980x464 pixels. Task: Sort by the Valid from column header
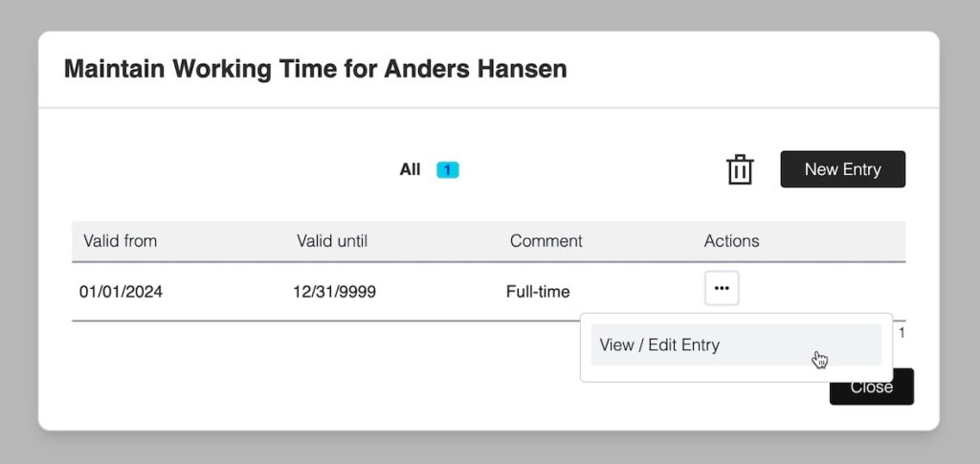point(121,241)
